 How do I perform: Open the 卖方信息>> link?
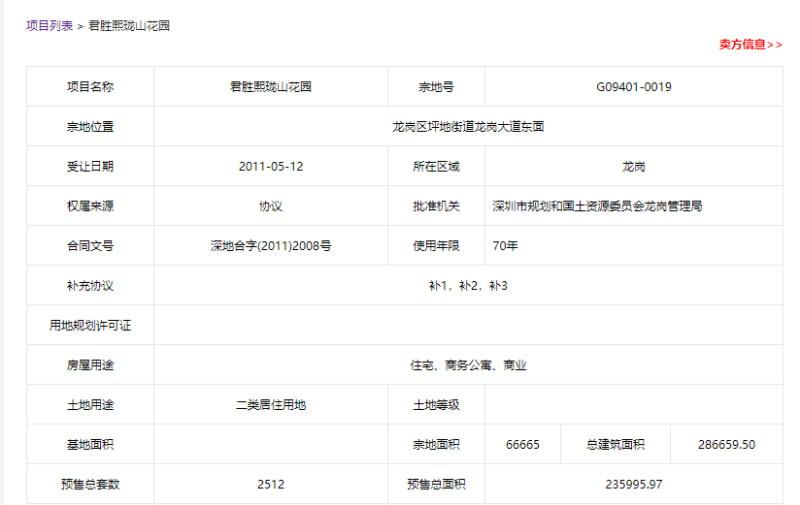click(750, 44)
